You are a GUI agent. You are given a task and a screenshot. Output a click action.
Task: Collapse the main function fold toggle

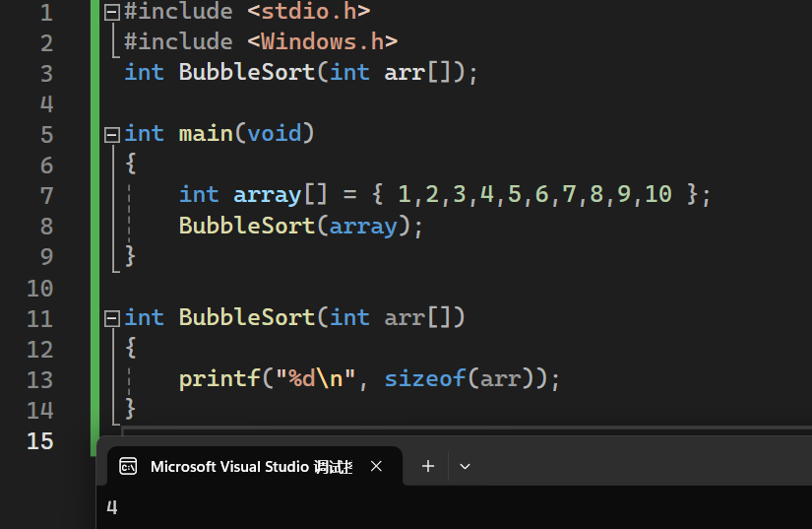tap(111, 133)
